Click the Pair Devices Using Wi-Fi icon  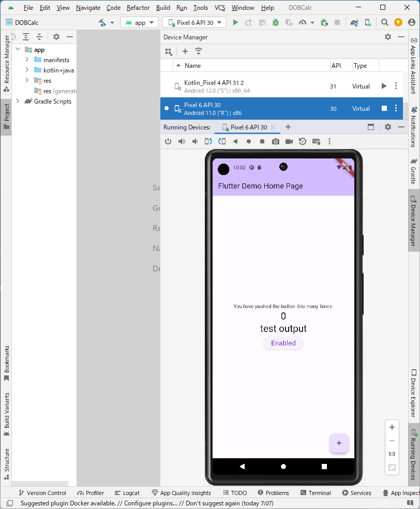point(199,51)
